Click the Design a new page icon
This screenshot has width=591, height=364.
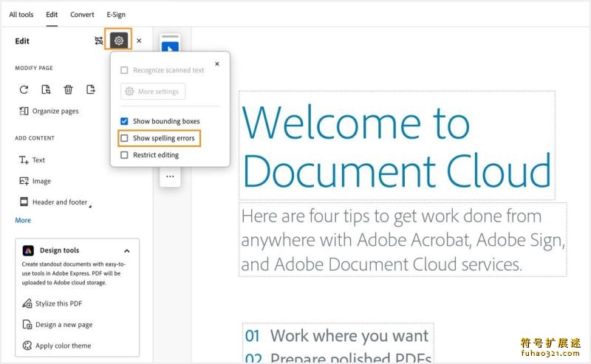click(x=27, y=325)
